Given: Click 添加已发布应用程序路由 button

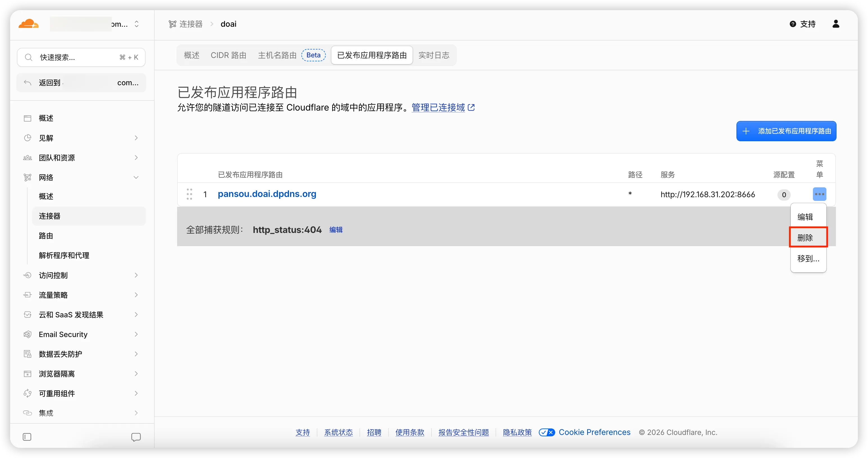Looking at the screenshot, I should 786,131.
